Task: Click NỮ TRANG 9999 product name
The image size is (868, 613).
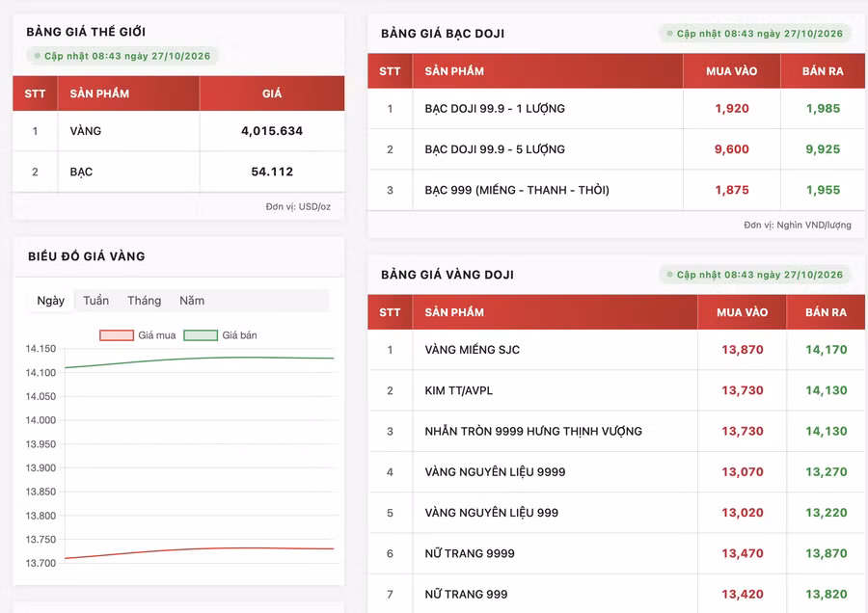Action: click(470, 553)
